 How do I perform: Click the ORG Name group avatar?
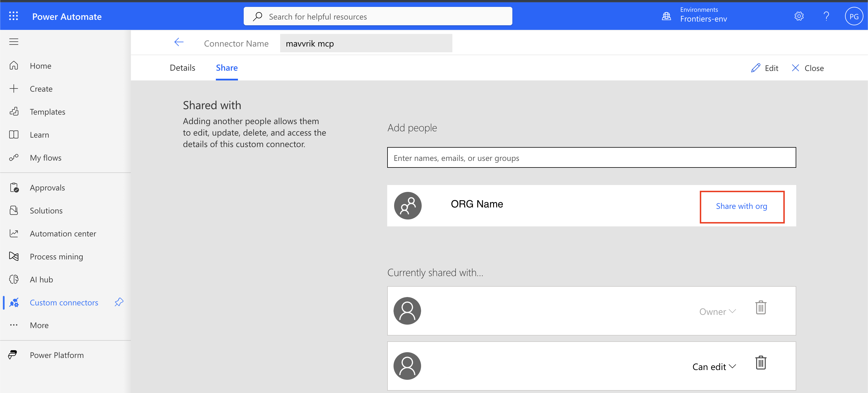click(408, 206)
